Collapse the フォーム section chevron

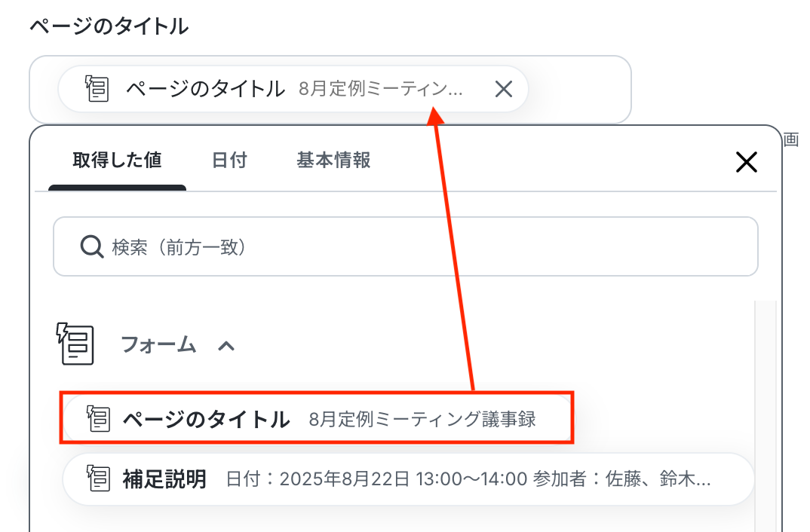[x=226, y=346]
